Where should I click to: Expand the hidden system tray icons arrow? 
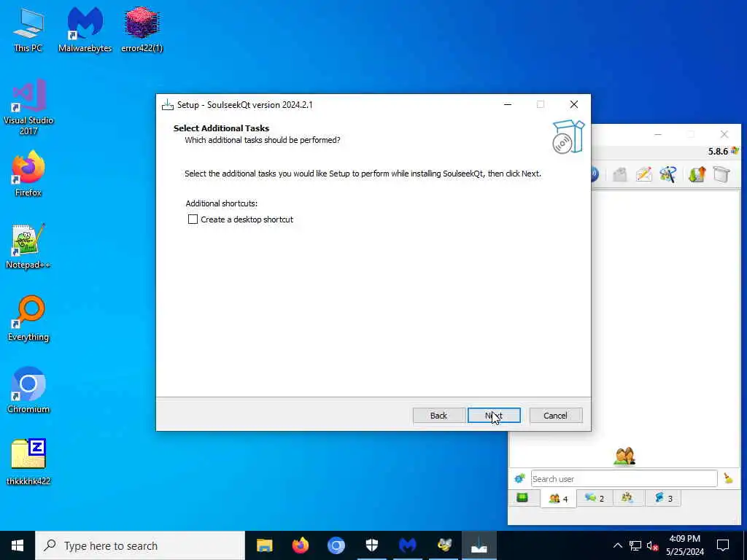pos(617,545)
